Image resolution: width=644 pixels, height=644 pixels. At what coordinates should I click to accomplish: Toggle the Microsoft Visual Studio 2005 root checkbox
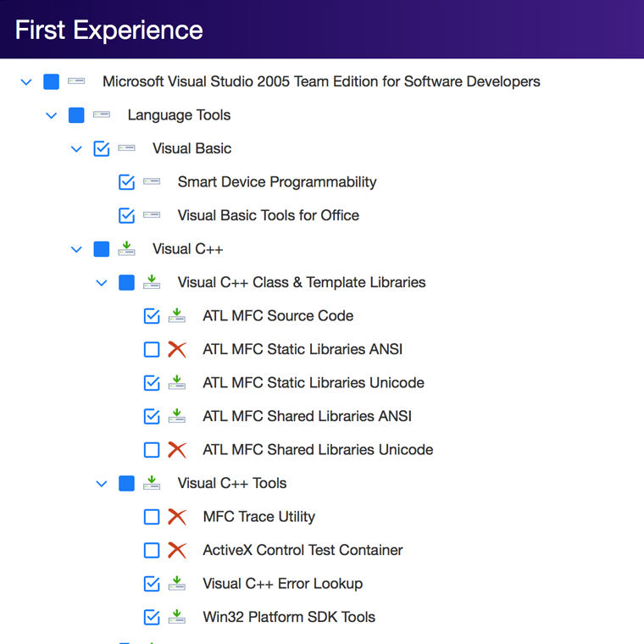pos(52,81)
